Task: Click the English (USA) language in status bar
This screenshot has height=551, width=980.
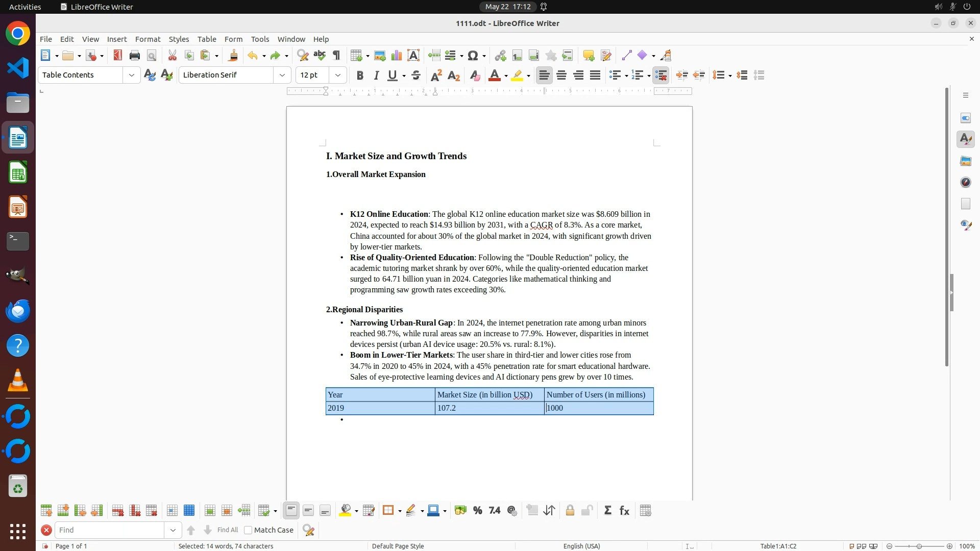Action: pyautogui.click(x=581, y=546)
